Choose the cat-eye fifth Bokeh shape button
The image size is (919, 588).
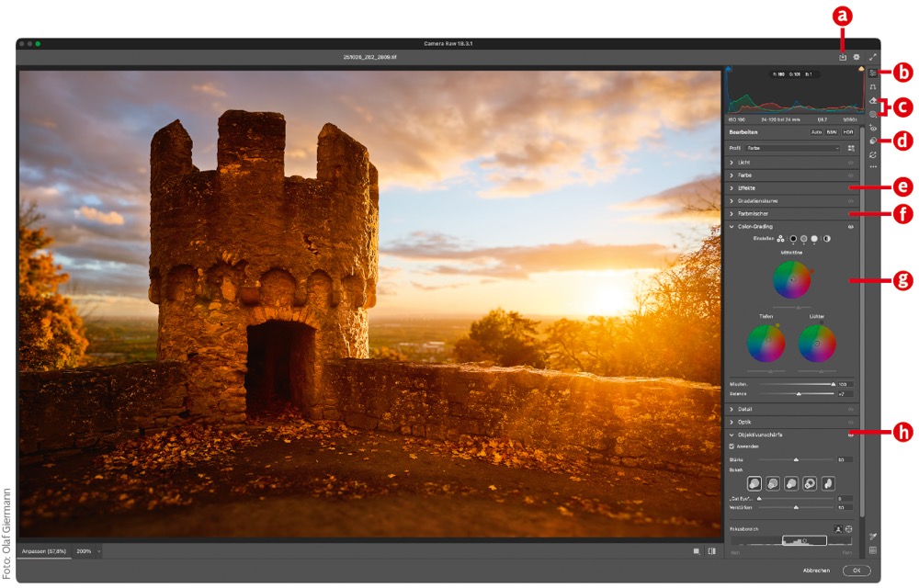coord(828,484)
